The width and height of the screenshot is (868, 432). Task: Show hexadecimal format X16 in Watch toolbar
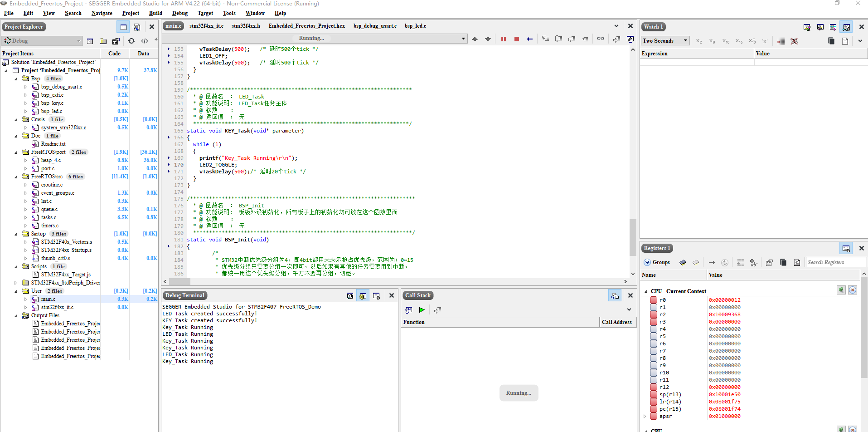pos(739,41)
